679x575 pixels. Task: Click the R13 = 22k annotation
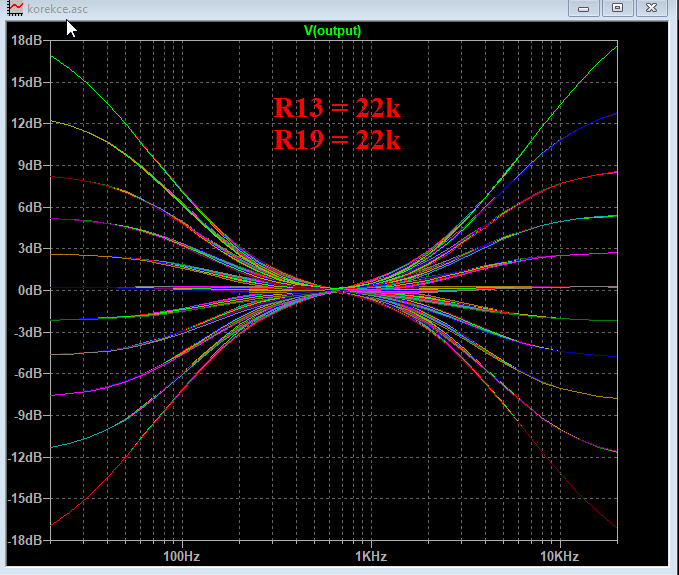tap(337, 107)
